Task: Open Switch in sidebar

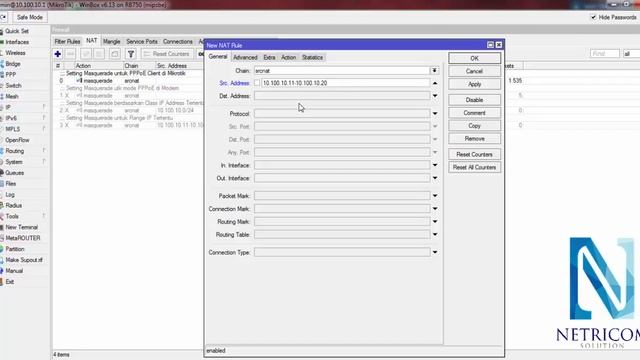Action: [13, 86]
